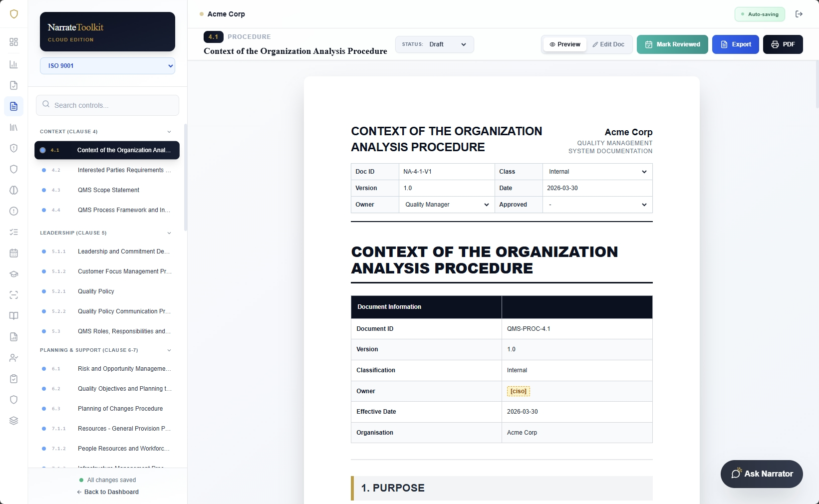Open the calendar icon in the sidebar

pos(13,253)
